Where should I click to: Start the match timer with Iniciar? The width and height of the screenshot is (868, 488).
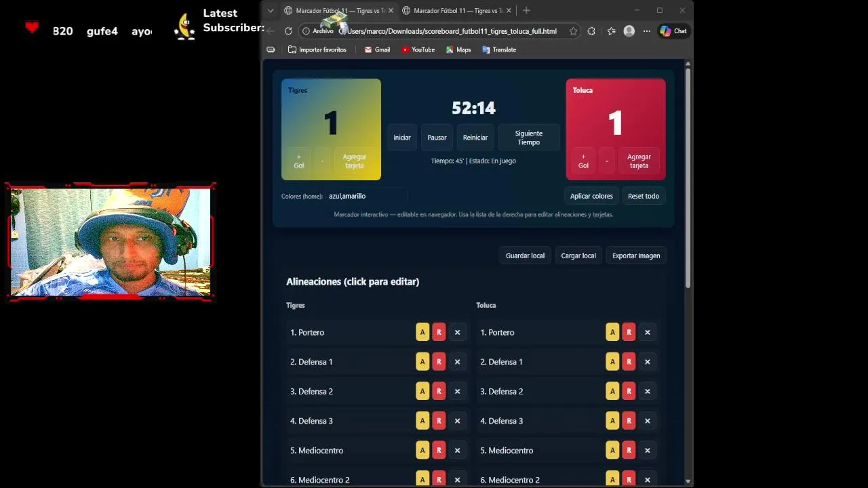pyautogui.click(x=402, y=138)
